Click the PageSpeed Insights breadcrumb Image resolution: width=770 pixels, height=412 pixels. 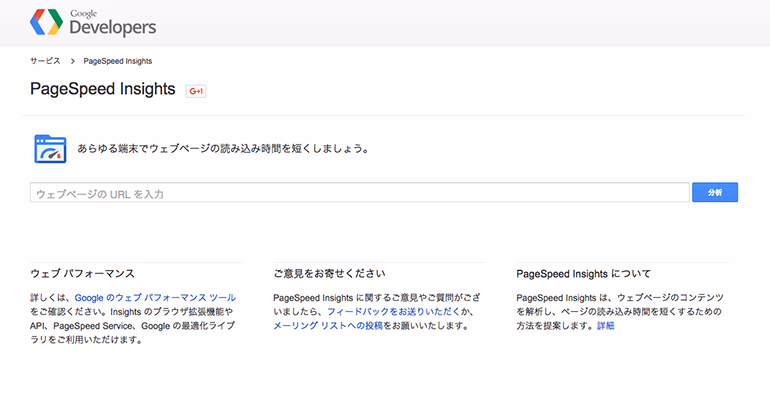tap(118, 61)
